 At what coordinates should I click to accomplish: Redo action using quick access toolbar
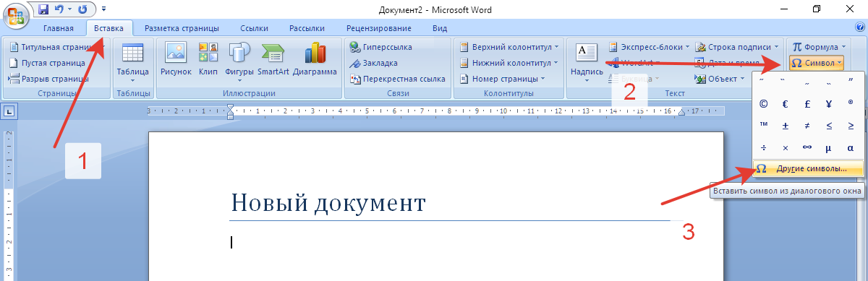[x=82, y=9]
